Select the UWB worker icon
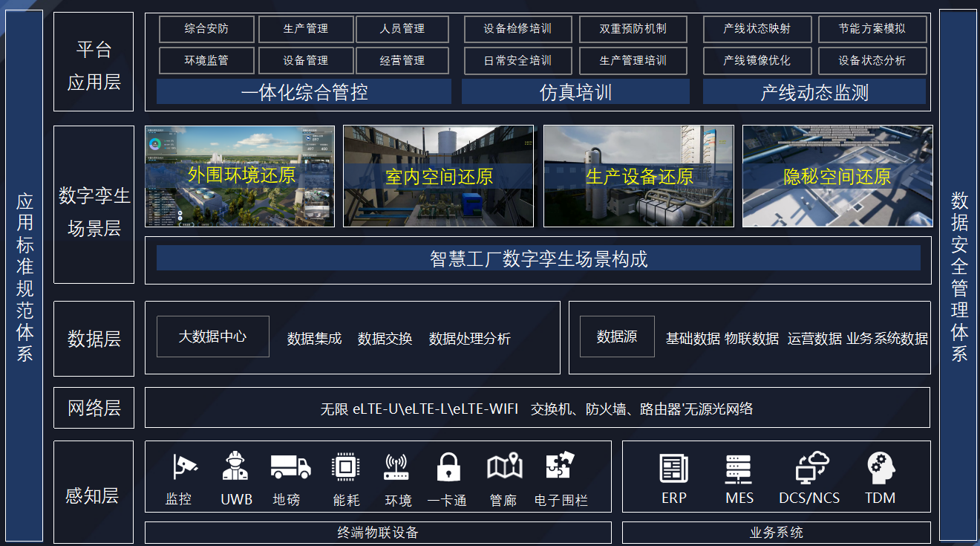 [235, 467]
